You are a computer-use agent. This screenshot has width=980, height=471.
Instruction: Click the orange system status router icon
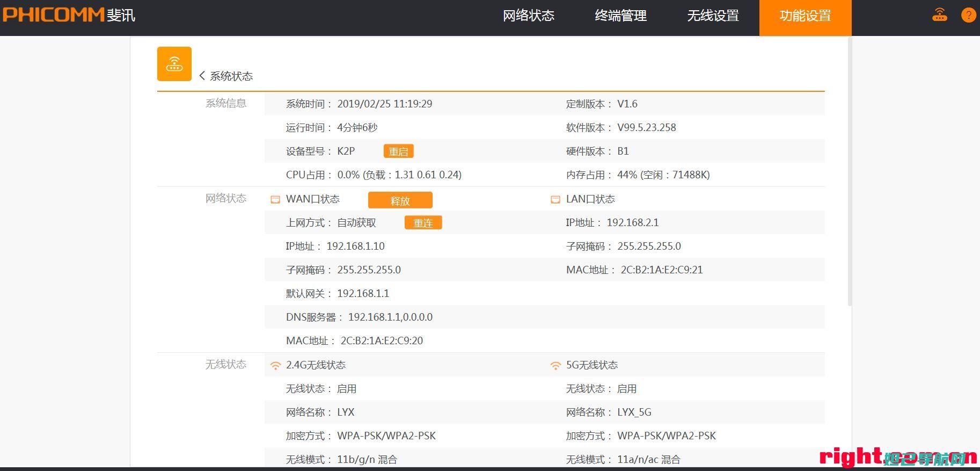[174, 64]
